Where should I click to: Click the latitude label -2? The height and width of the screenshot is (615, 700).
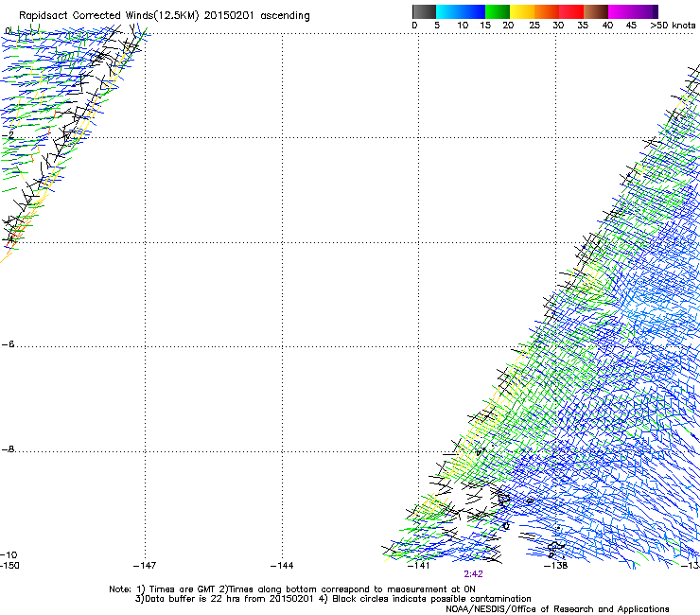8,135
